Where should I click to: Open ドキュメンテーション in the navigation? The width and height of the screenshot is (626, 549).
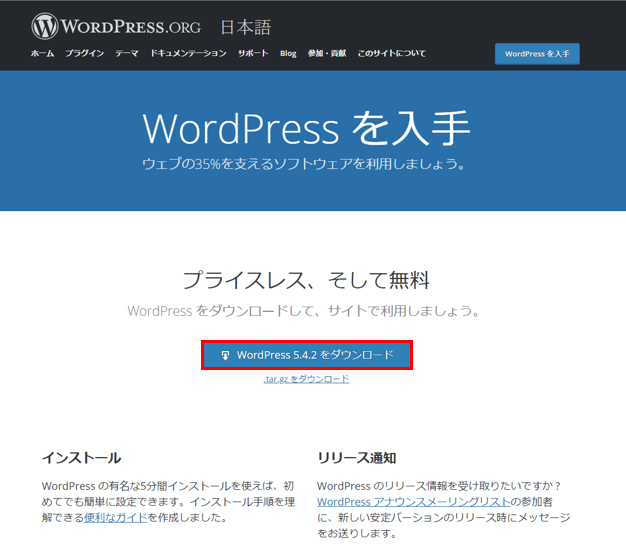(188, 53)
